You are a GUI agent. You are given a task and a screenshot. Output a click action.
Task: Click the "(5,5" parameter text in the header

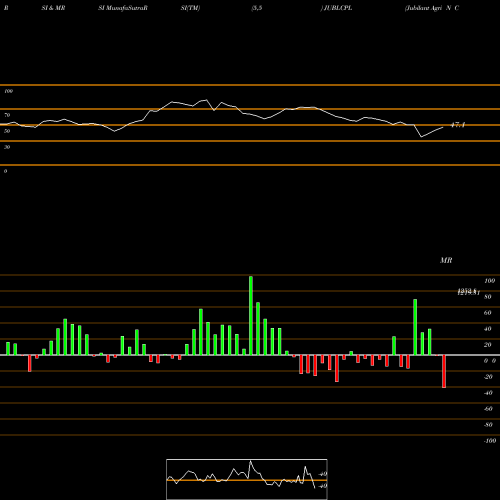[x=257, y=8]
